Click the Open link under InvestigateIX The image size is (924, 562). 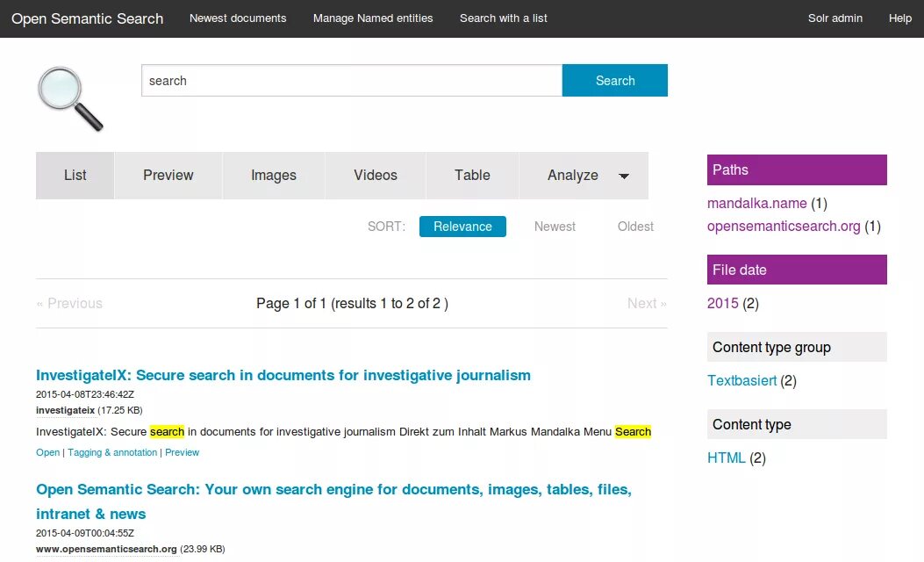click(x=47, y=452)
